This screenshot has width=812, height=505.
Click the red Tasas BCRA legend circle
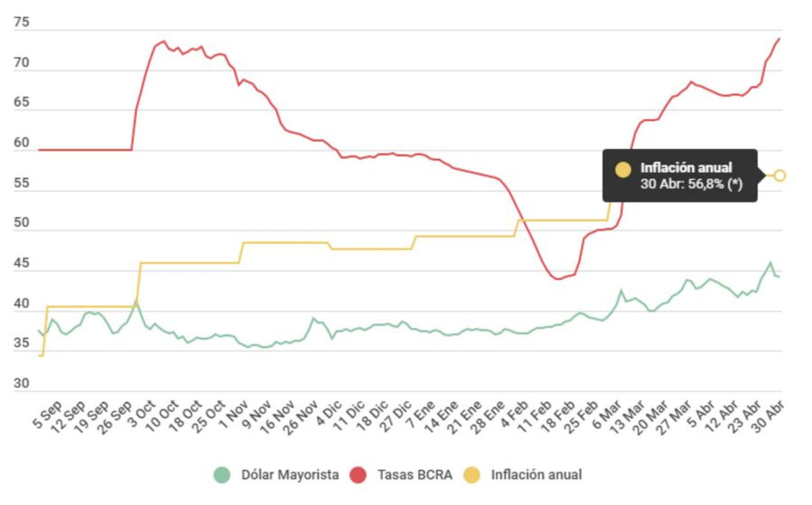[358, 475]
